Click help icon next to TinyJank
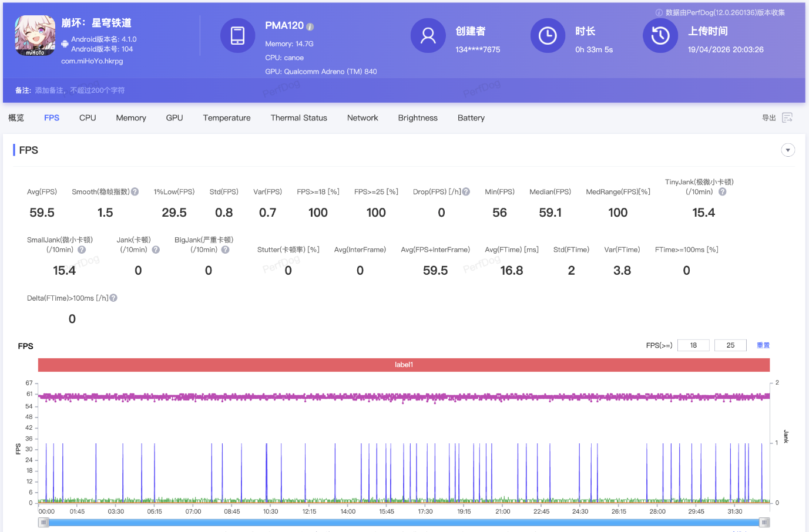Screen dimensions: 809x532 723,192
